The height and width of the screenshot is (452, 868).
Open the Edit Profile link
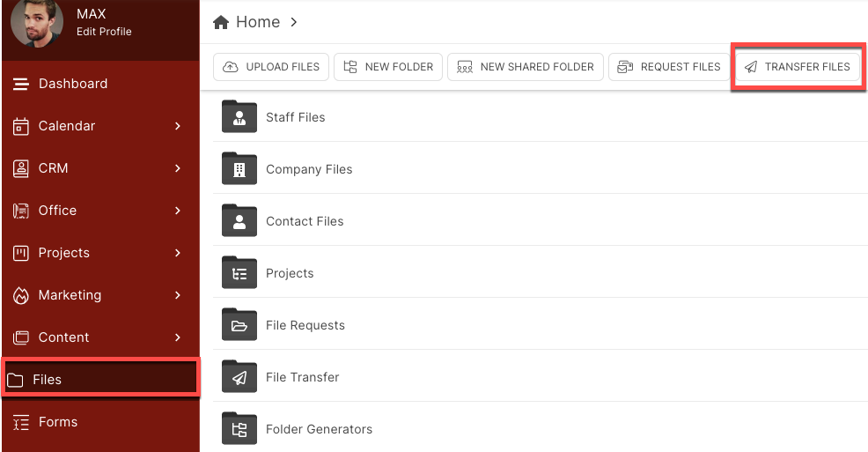point(104,32)
